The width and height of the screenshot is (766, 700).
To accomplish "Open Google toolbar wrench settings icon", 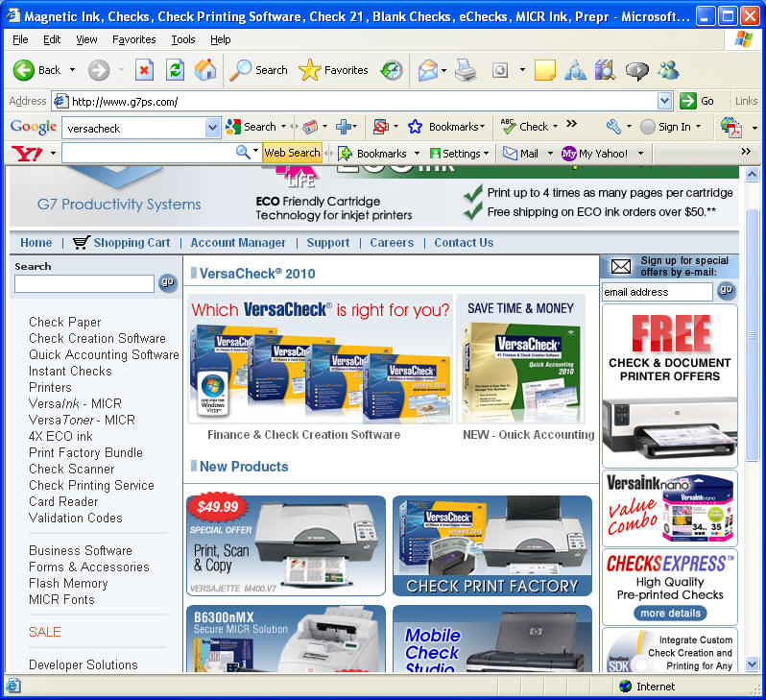I will tap(613, 127).
